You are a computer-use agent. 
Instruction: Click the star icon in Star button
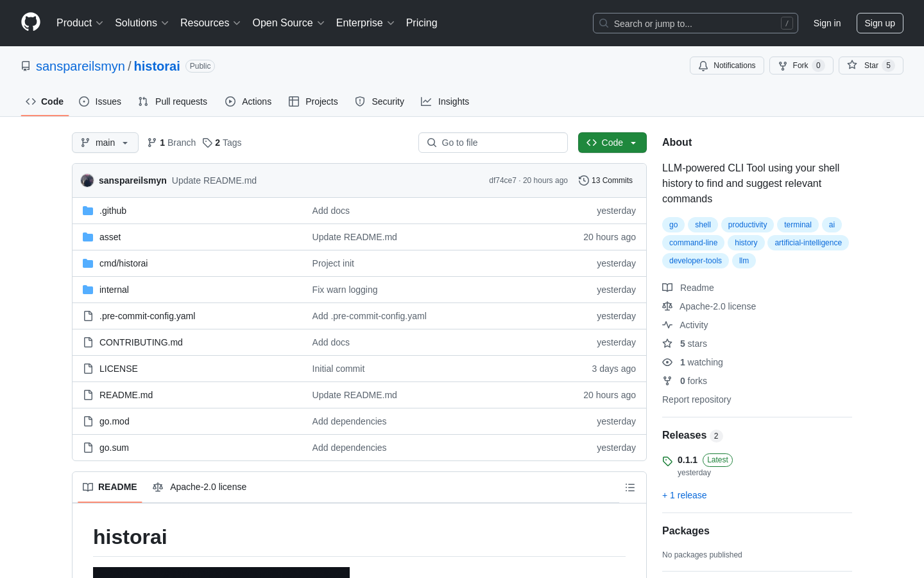[852, 65]
